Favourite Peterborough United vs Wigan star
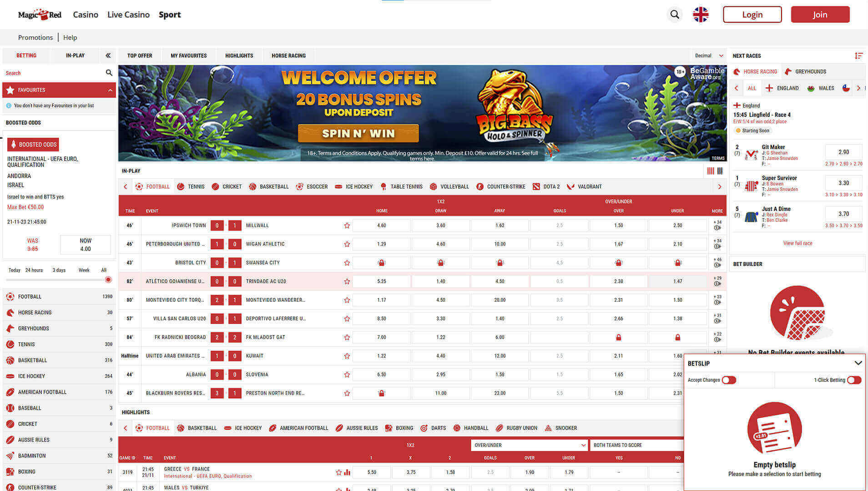The width and height of the screenshot is (868, 491). point(347,244)
